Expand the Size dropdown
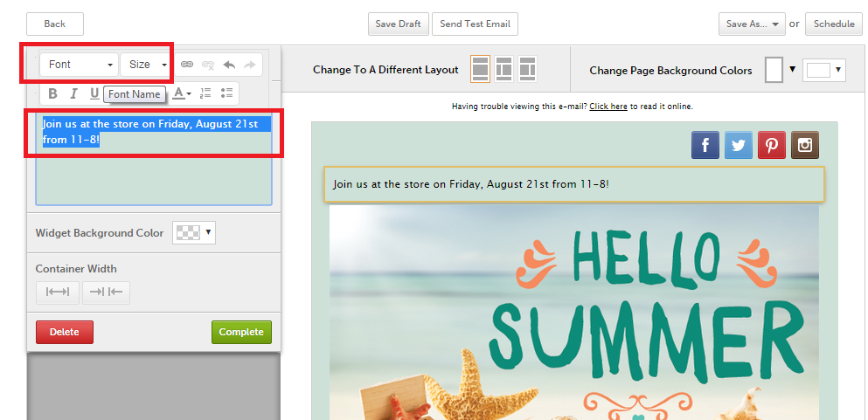 pos(146,65)
